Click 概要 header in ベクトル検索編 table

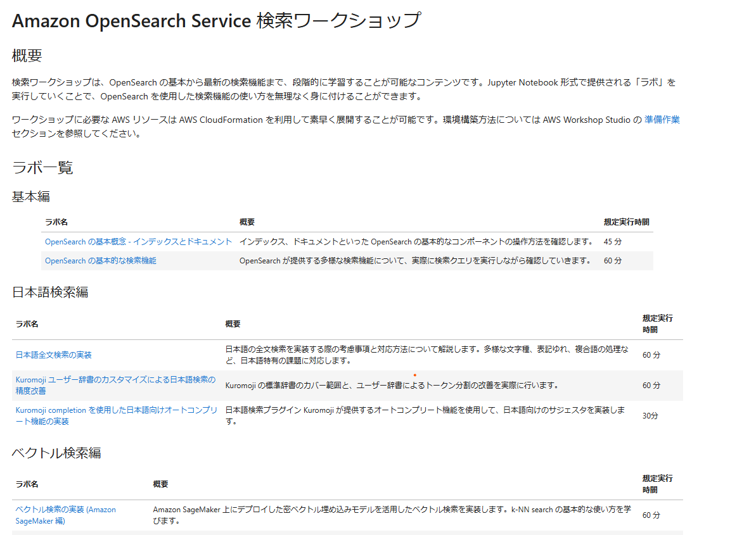[160, 484]
